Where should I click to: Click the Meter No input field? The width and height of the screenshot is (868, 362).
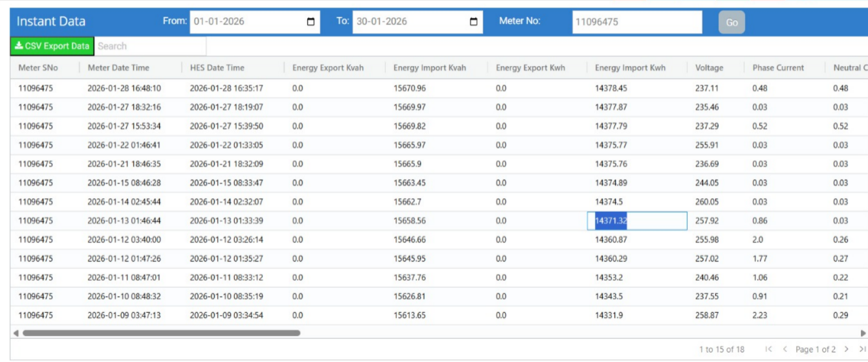[x=636, y=21]
